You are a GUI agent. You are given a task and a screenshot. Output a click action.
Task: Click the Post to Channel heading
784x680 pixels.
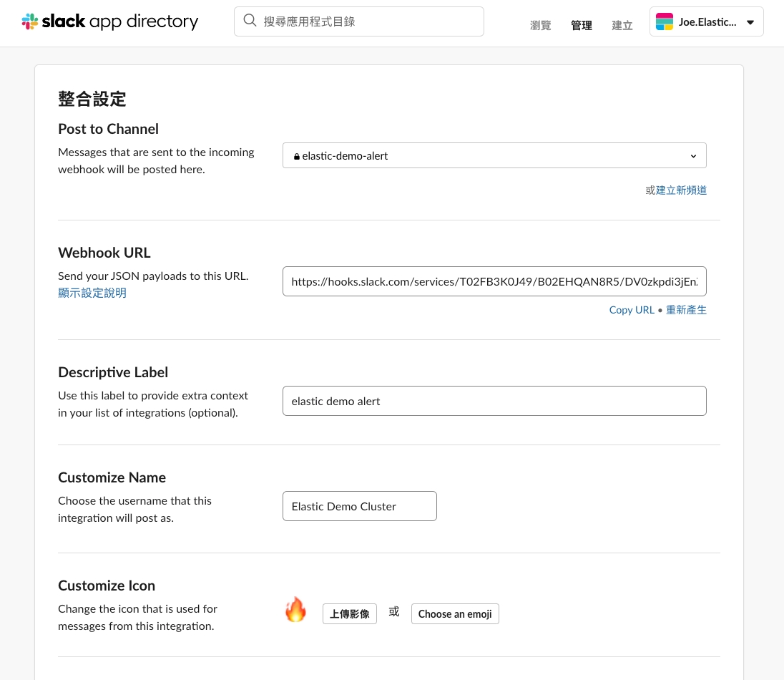(108, 129)
